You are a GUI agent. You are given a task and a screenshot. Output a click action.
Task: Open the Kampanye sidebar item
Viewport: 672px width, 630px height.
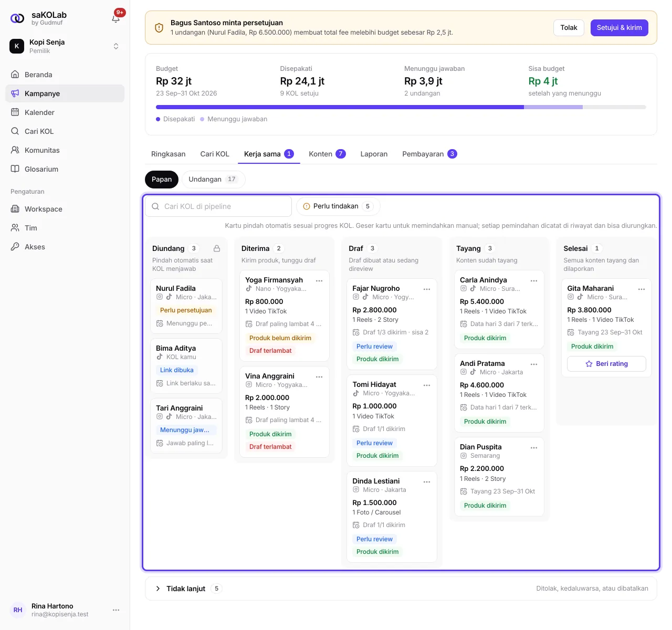65,93
